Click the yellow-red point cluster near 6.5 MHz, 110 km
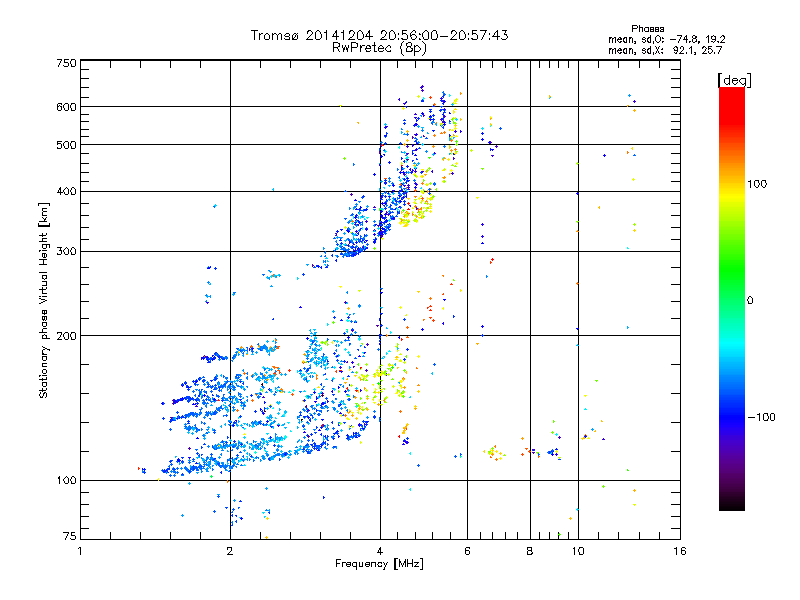The width and height of the screenshot is (800, 600). pyautogui.click(x=493, y=453)
